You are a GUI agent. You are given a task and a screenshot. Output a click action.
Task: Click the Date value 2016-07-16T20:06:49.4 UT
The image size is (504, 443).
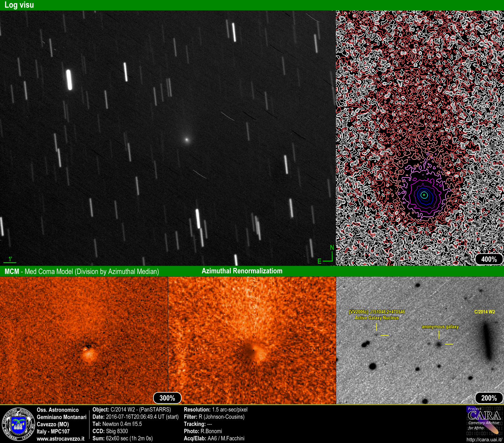point(142,417)
